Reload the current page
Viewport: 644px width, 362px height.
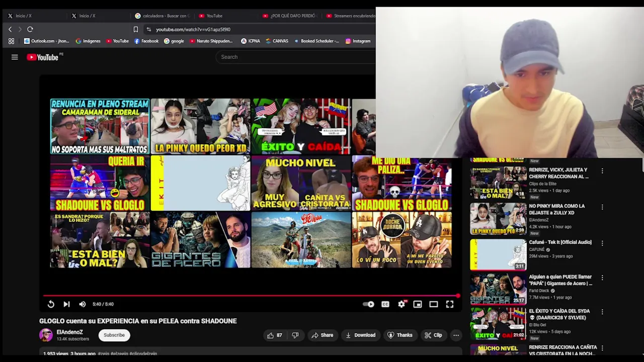pos(30,29)
